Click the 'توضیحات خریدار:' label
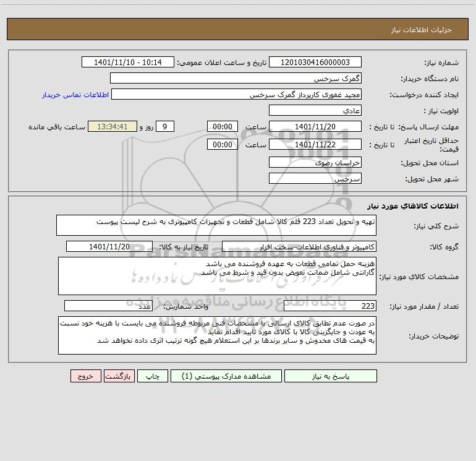 [433, 336]
